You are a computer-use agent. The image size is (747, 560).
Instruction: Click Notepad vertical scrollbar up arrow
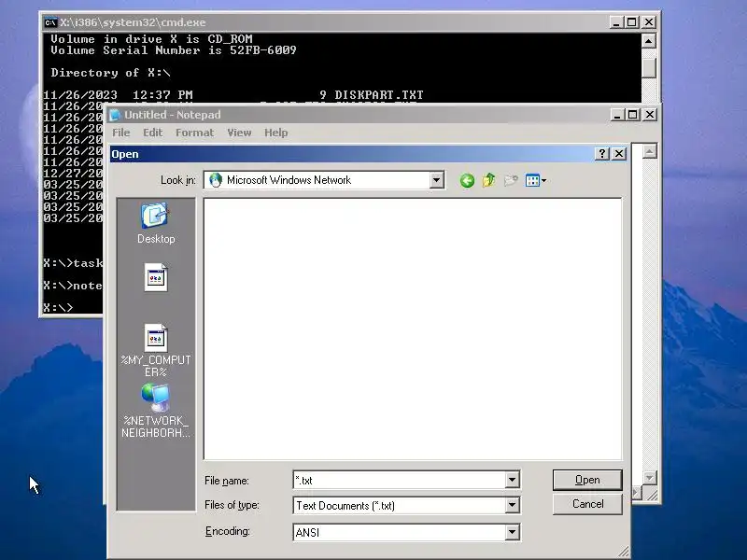click(649, 151)
